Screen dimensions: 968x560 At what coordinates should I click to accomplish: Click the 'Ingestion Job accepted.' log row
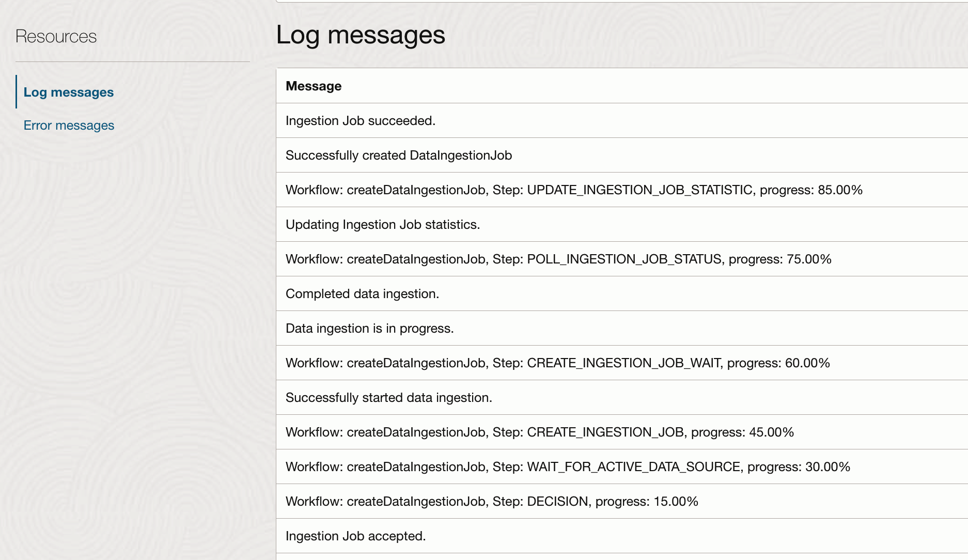pyautogui.click(x=355, y=536)
